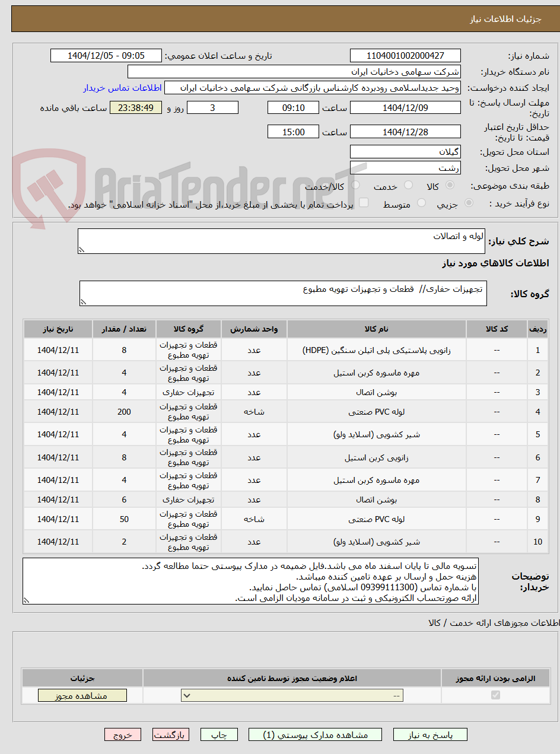Select row 5 شیر کشویی (اسلاید ولو)
This screenshot has height=754, width=560.
point(286,434)
